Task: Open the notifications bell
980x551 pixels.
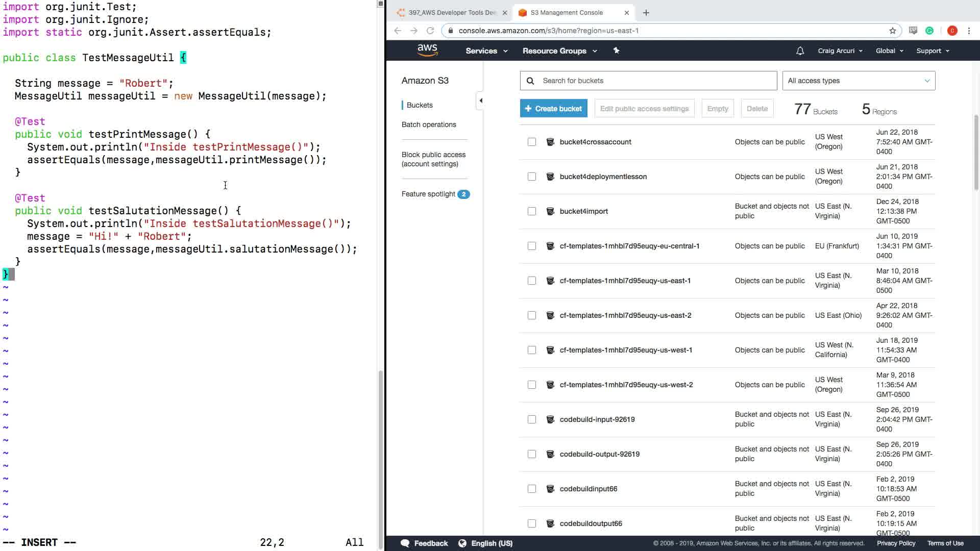Action: click(800, 51)
